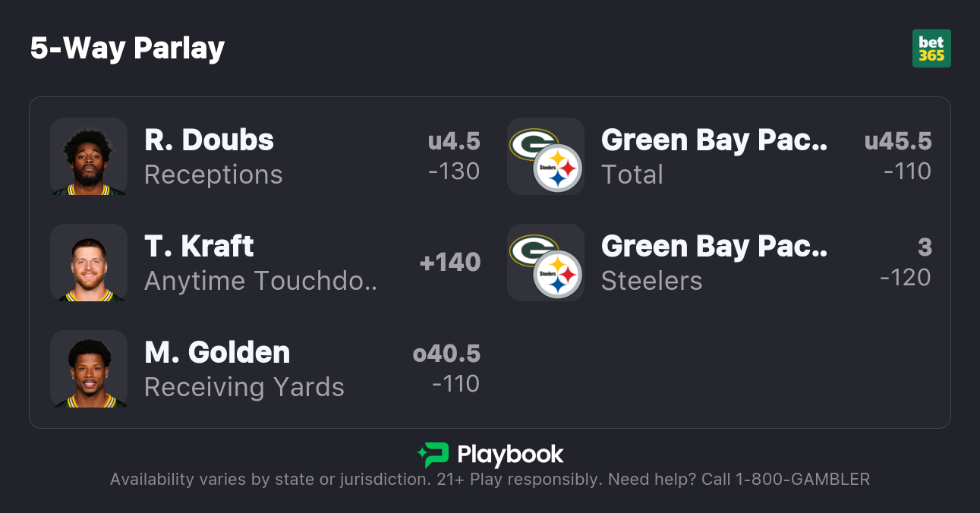Open the Steelers spread bet
The image size is (980, 513).
pos(714,263)
